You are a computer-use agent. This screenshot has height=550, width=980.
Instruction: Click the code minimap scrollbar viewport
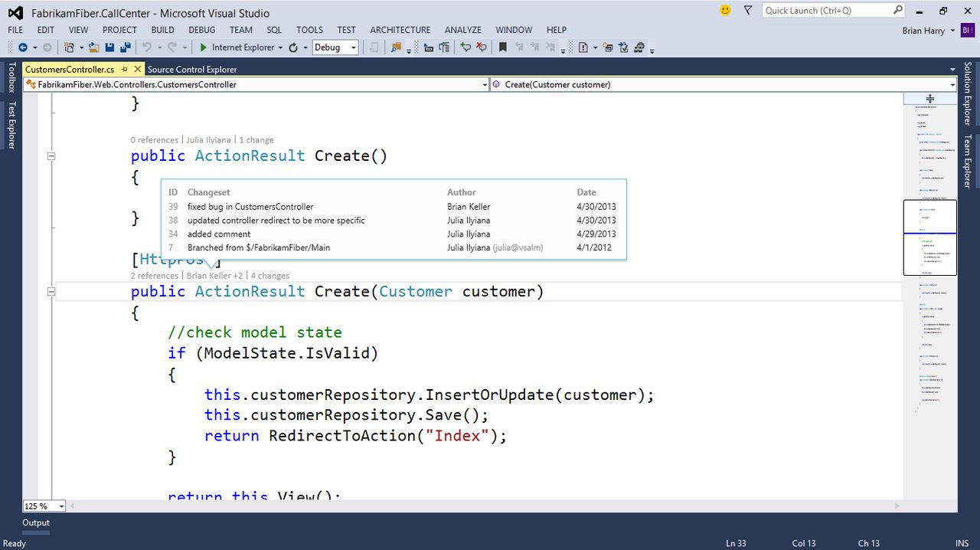pyautogui.click(x=930, y=237)
